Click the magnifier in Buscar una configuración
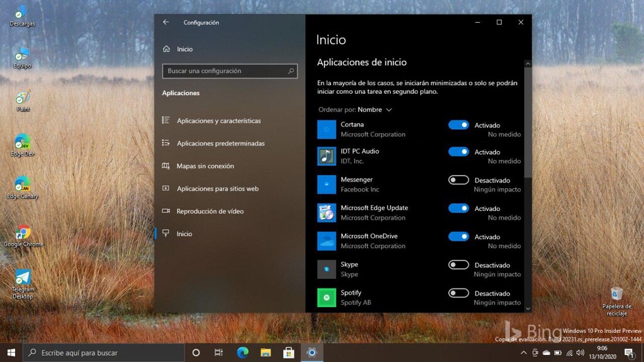Image resolution: width=644 pixels, height=362 pixels. click(x=291, y=71)
